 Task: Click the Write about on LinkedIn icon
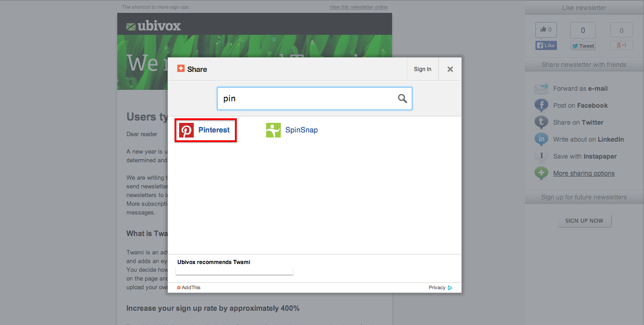(541, 139)
